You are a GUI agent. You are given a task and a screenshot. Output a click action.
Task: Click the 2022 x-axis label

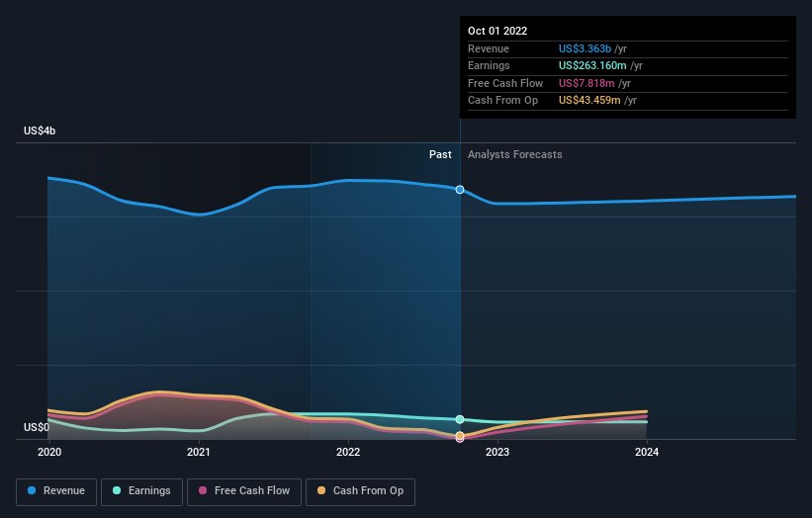coord(348,453)
